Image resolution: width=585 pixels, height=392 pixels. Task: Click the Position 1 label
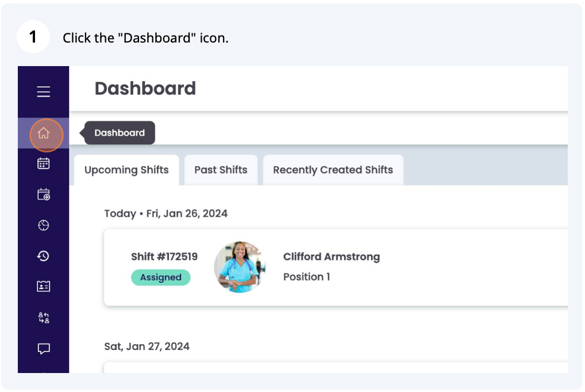click(x=306, y=277)
